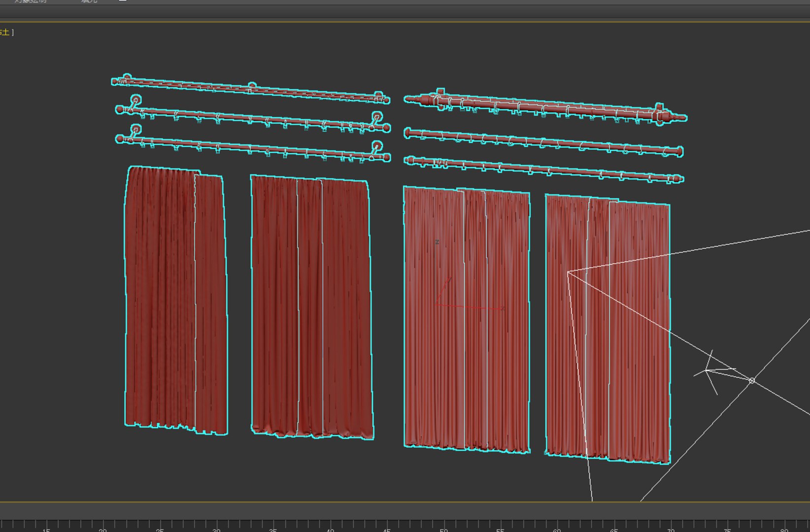Select the third curtain with the red pivot gizmo
Viewport: 810px width, 532px height.
pyautogui.click(x=467, y=319)
